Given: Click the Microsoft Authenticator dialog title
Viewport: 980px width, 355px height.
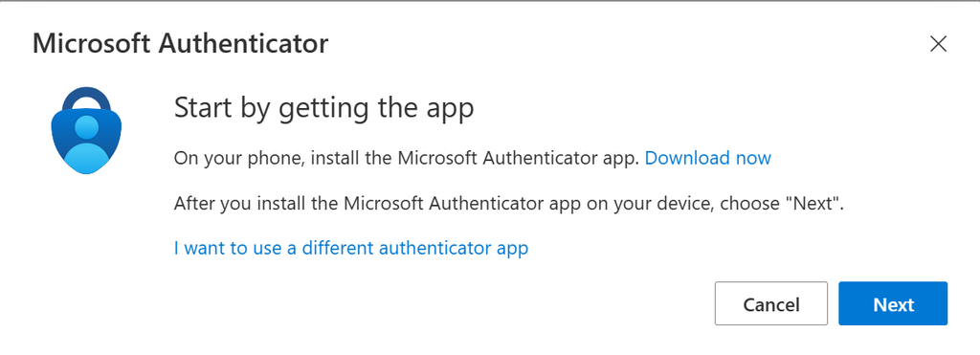Looking at the screenshot, I should click(x=180, y=44).
